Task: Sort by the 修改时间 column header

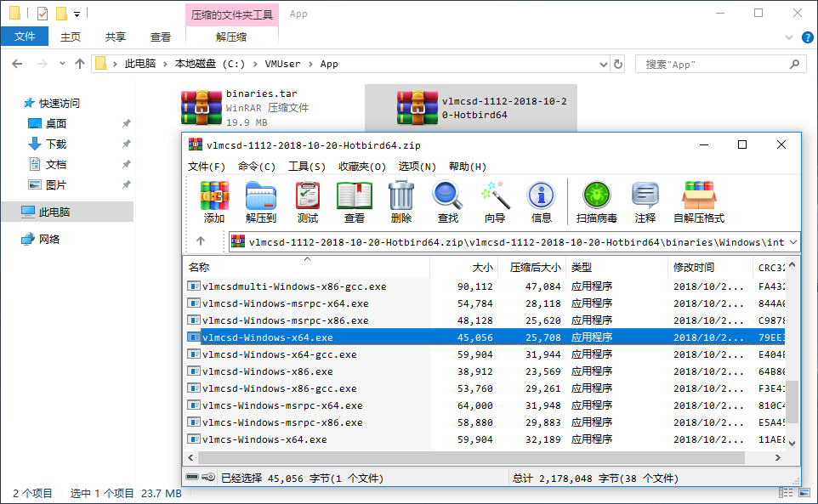Action: [710, 268]
